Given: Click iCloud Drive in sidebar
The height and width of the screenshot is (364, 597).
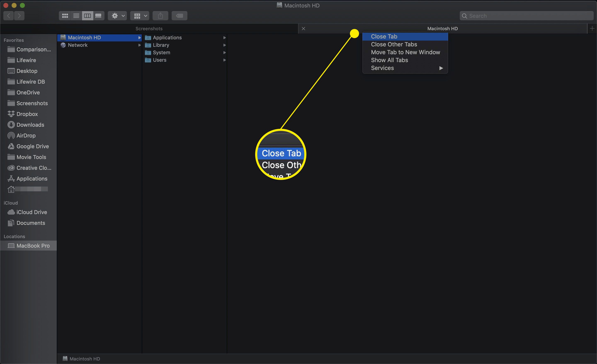Looking at the screenshot, I should 32,212.
